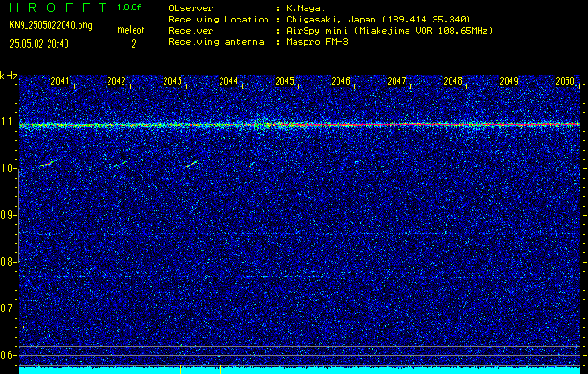This screenshot has height=374, width=588.
Task: Click the bright echo streak near 2043
Action: (192, 164)
